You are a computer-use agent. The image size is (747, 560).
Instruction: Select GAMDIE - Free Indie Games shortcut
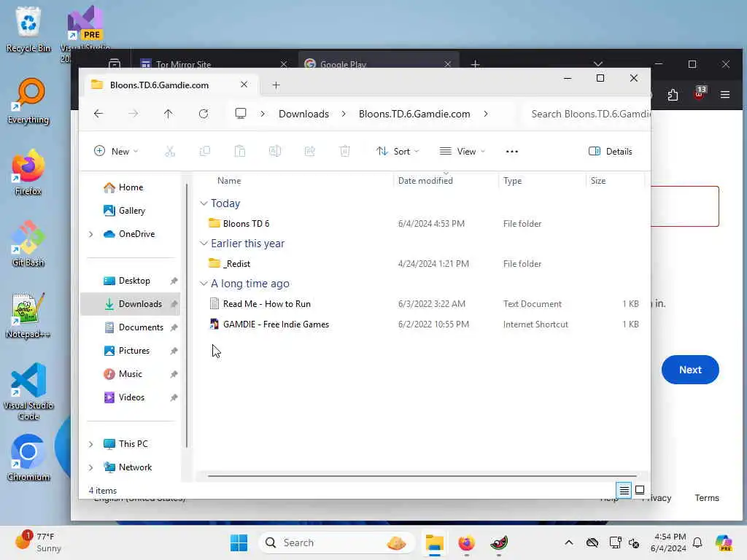(x=276, y=324)
